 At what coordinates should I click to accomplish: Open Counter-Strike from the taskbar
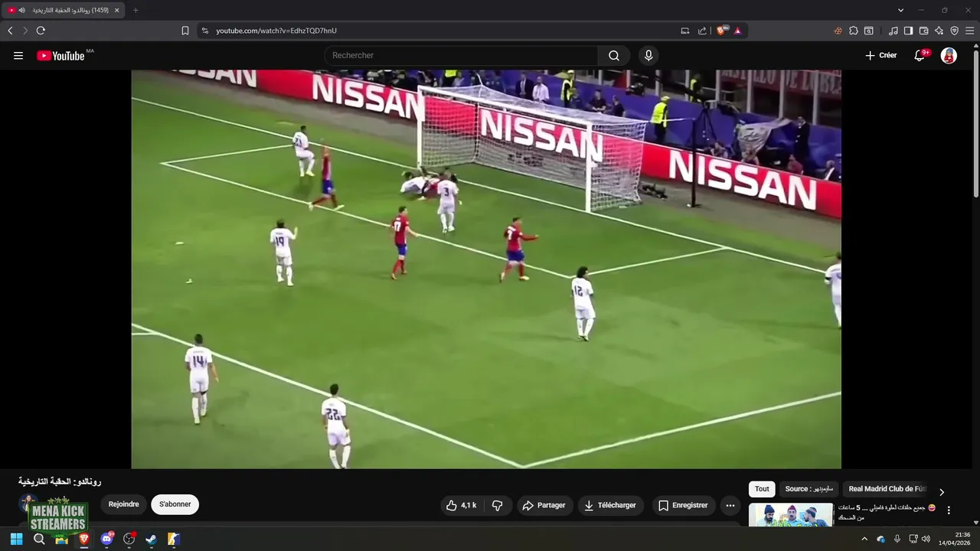click(x=174, y=539)
